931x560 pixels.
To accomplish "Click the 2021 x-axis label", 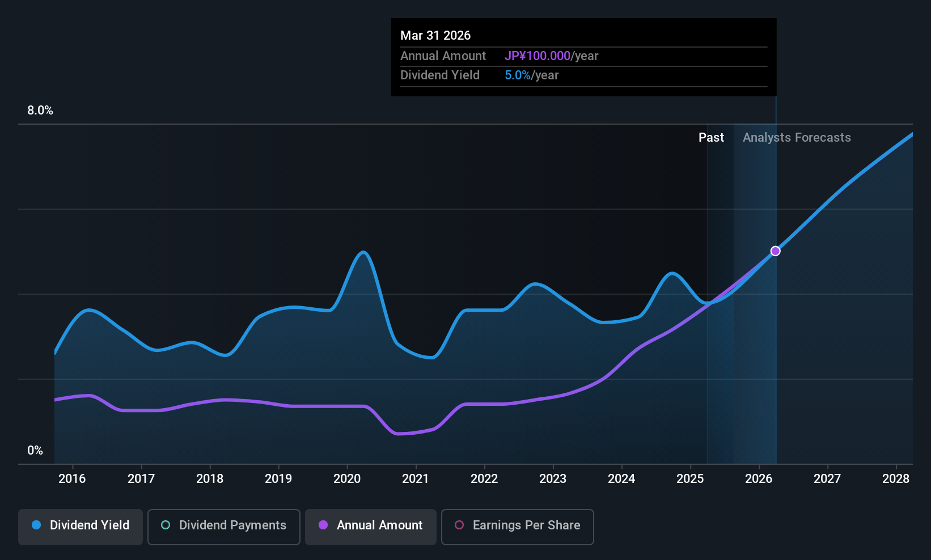I will (416, 479).
